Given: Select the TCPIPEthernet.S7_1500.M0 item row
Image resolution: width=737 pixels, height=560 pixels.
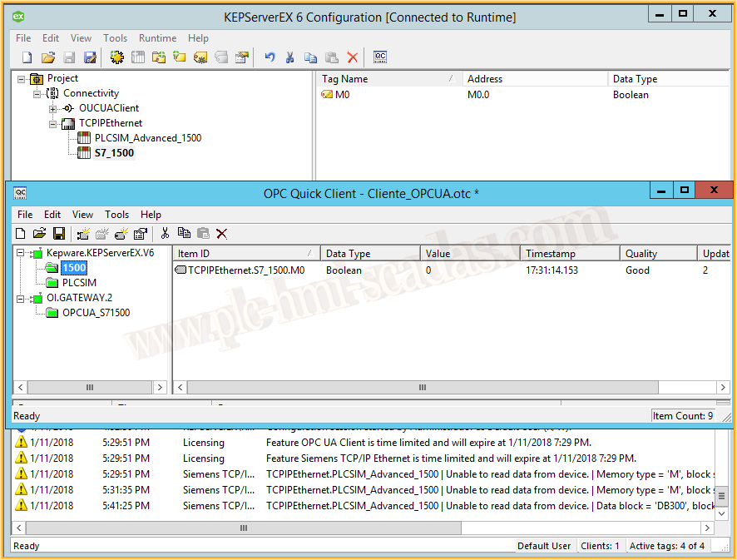Looking at the screenshot, I should 245,270.
